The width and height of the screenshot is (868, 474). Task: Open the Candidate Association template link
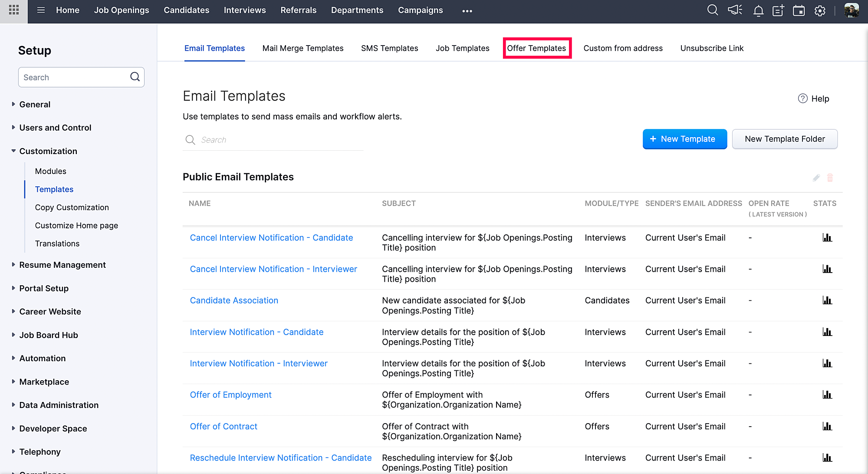[234, 300]
